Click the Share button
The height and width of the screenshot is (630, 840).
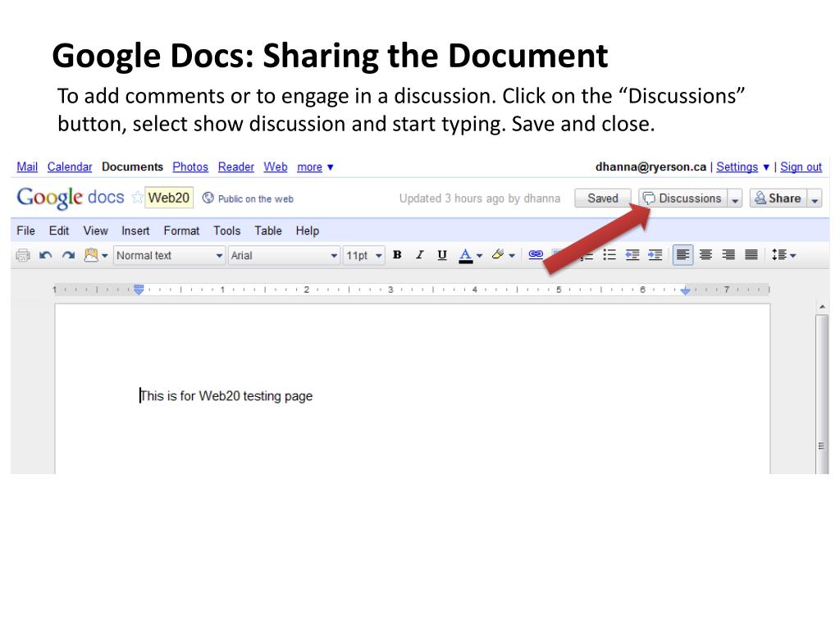778,199
